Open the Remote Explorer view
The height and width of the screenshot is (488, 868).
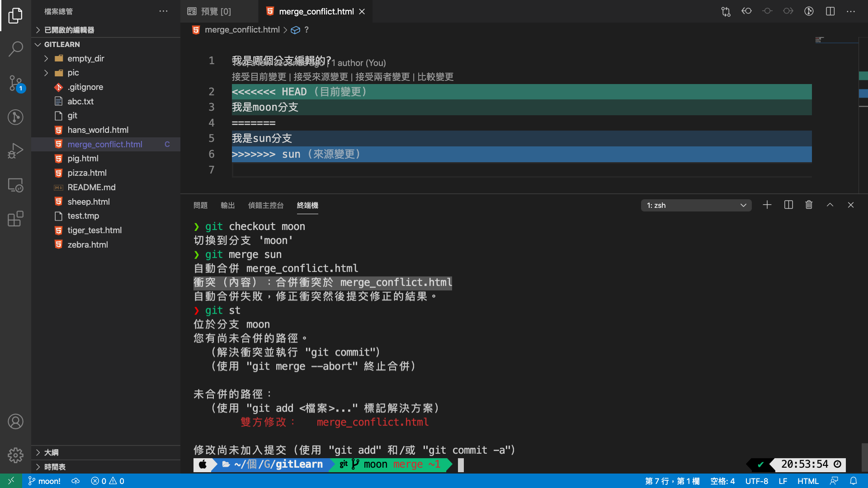(15, 185)
